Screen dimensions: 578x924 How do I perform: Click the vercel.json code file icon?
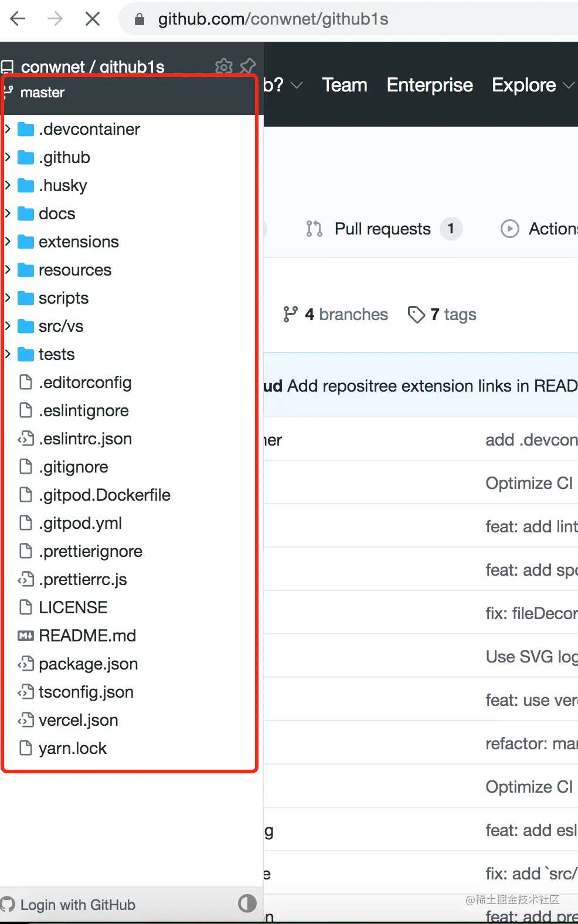pyautogui.click(x=26, y=720)
